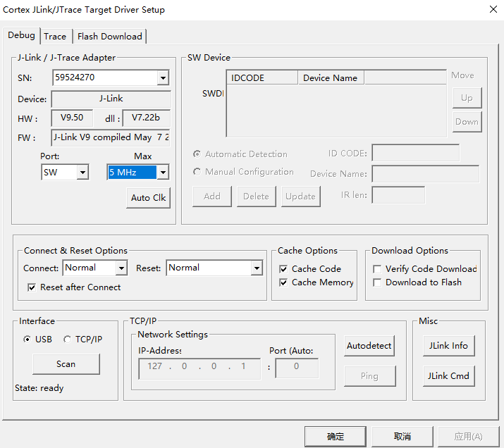Move device Down button

pyautogui.click(x=467, y=122)
